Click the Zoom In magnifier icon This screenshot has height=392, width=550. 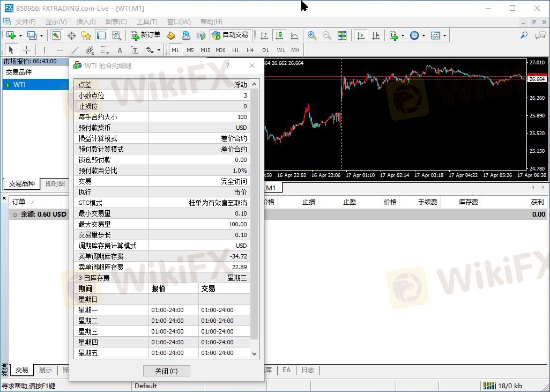[312, 35]
